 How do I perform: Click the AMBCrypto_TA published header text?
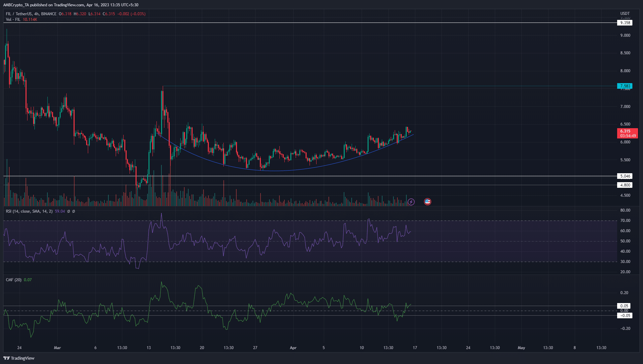71,5
